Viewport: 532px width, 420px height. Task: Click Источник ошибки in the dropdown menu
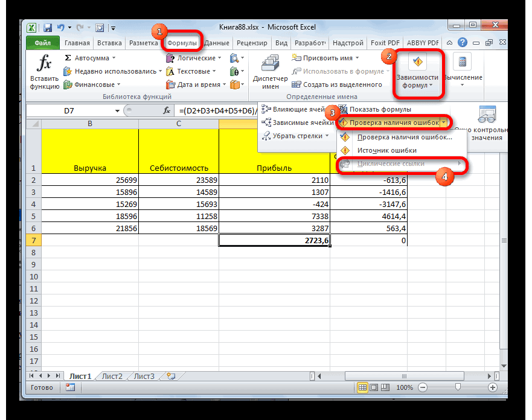coord(382,150)
